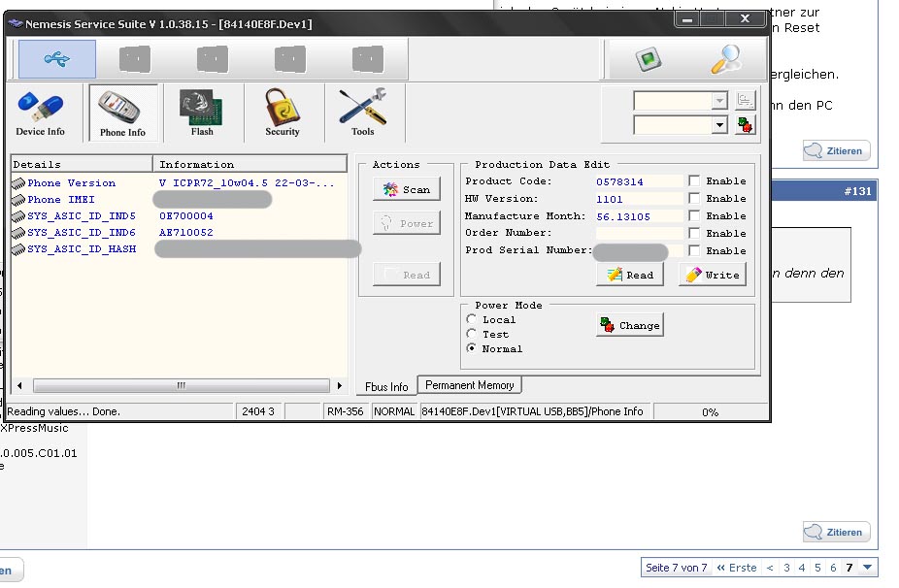Select Test power mode

(x=471, y=334)
